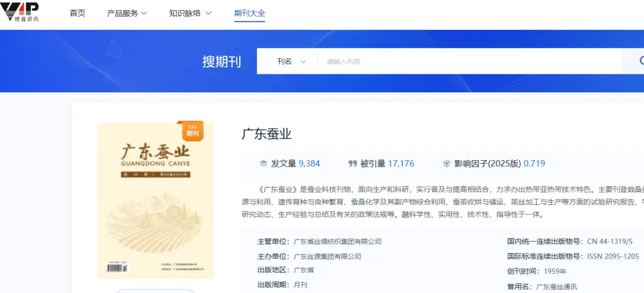Viewport: 644px width, 293px height.
Task: Focus the 请输入内容 search field
Action: (x=470, y=61)
